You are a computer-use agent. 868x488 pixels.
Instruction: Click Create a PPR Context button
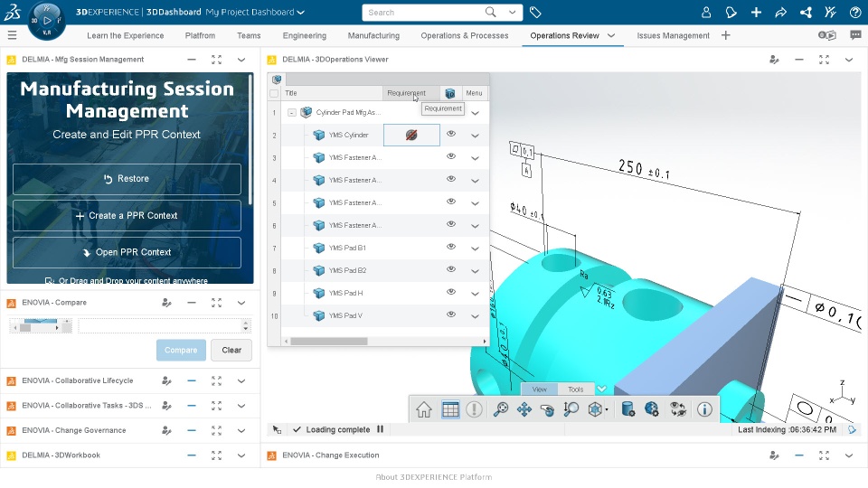127,216
